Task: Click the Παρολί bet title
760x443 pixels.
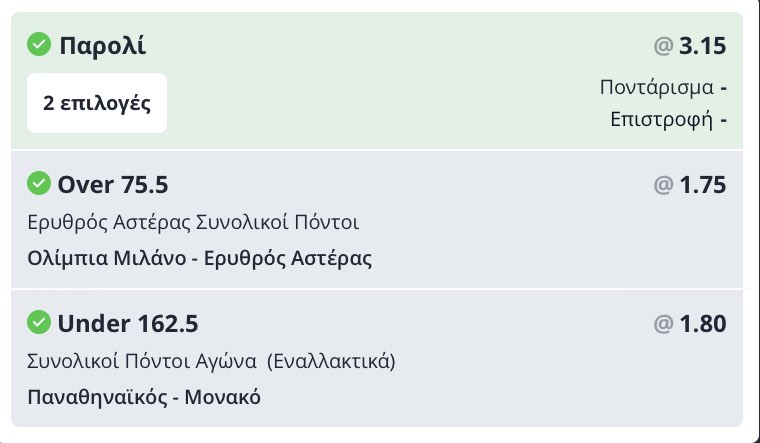Action: (x=102, y=46)
